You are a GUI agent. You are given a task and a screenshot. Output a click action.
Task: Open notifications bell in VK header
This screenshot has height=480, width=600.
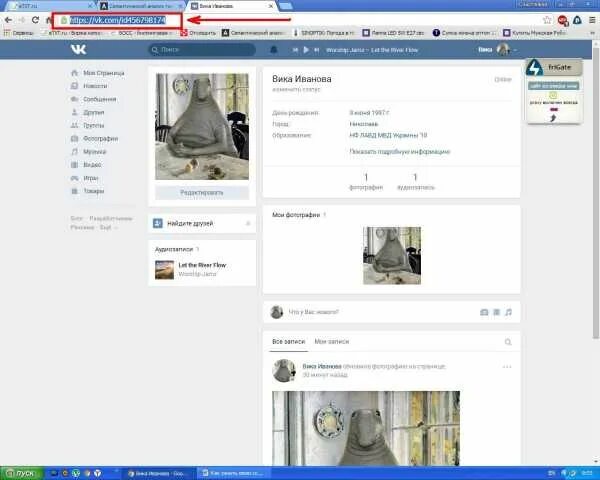click(274, 50)
